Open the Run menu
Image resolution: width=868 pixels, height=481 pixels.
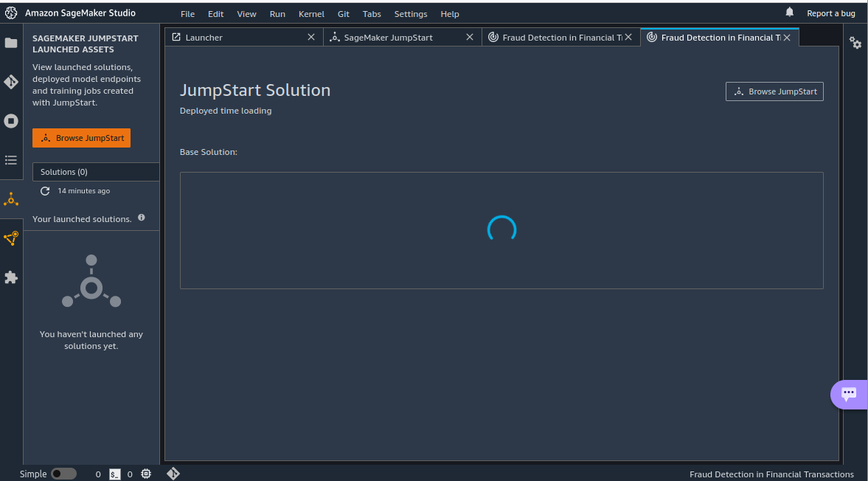click(x=277, y=14)
